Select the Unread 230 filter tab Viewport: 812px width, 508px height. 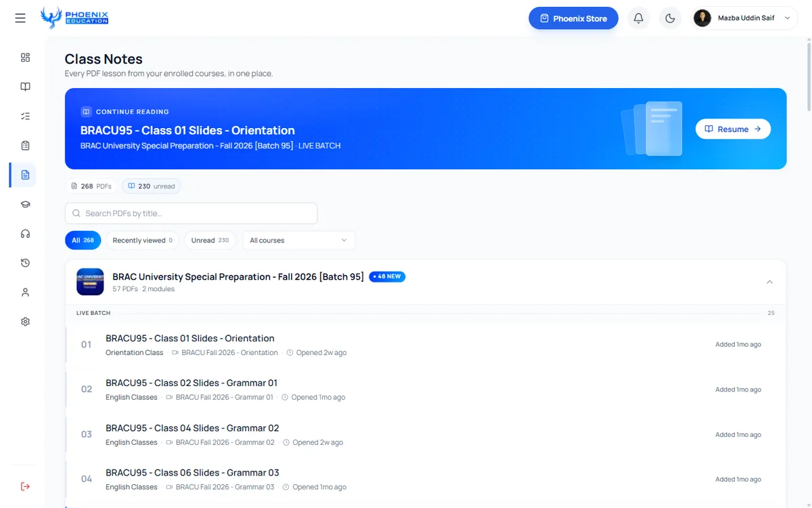click(x=210, y=240)
